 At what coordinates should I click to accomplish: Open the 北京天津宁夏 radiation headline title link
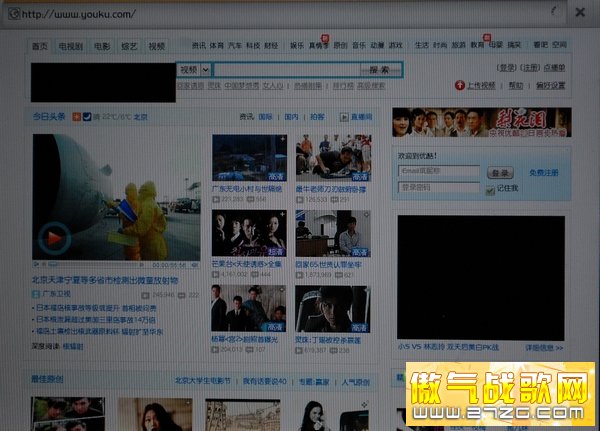[x=105, y=281]
